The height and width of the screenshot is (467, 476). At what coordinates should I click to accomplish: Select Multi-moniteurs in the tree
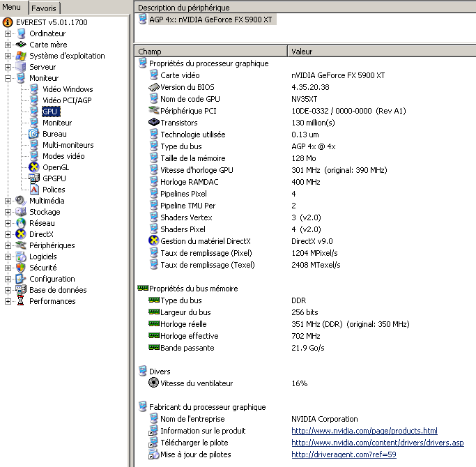pos(68,145)
